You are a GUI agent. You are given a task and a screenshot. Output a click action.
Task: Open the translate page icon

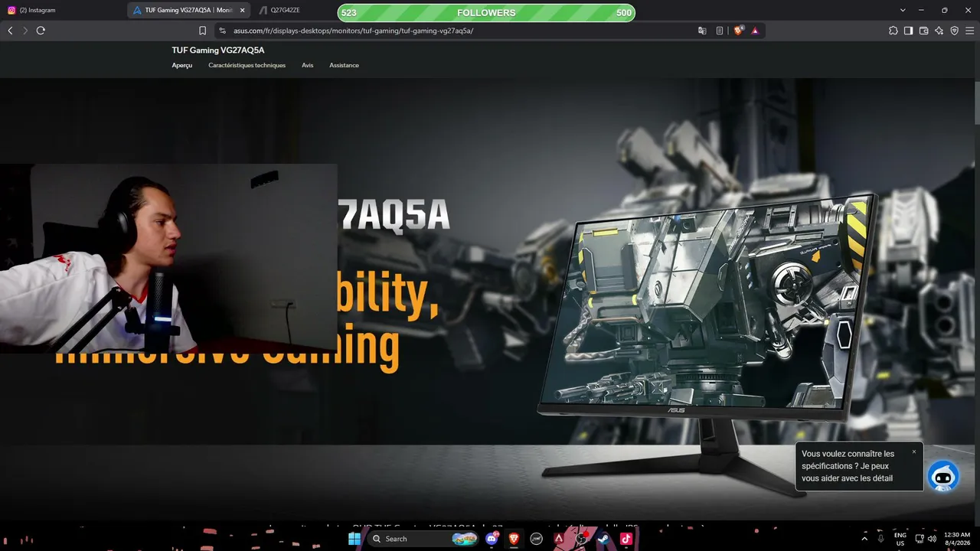pos(702,31)
